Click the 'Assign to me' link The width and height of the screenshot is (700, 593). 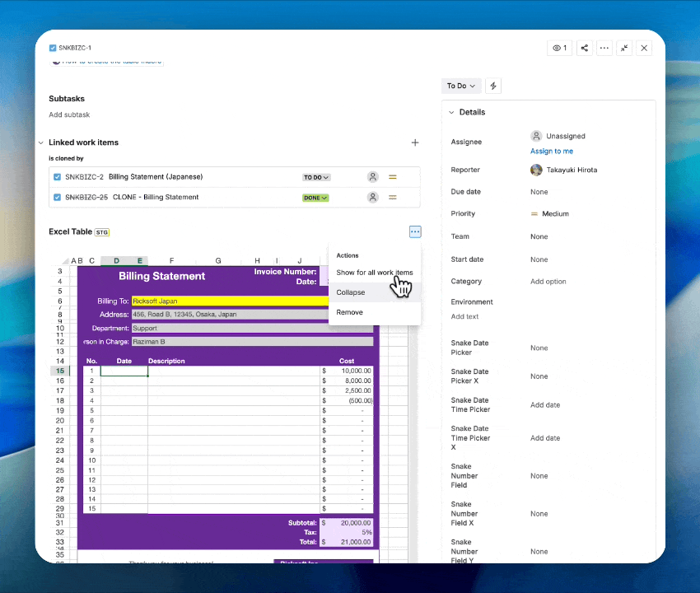click(x=551, y=152)
